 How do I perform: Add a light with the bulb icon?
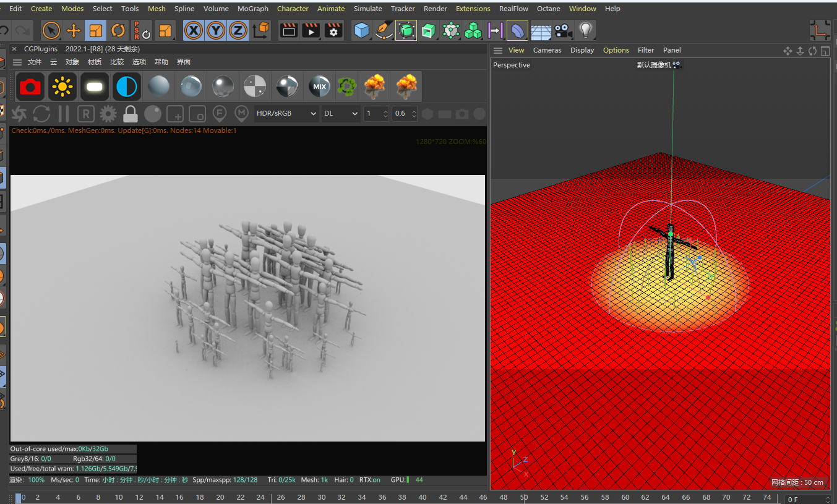[585, 30]
